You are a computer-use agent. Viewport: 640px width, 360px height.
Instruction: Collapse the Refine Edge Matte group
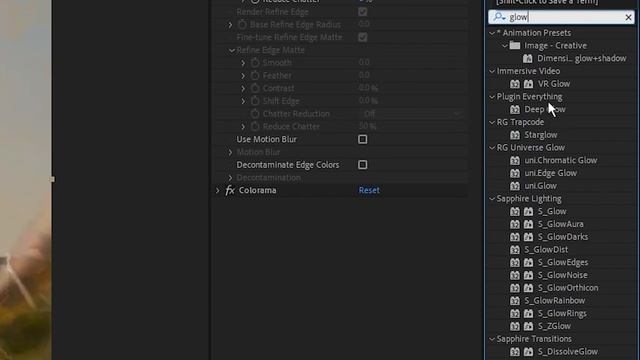coord(231,50)
